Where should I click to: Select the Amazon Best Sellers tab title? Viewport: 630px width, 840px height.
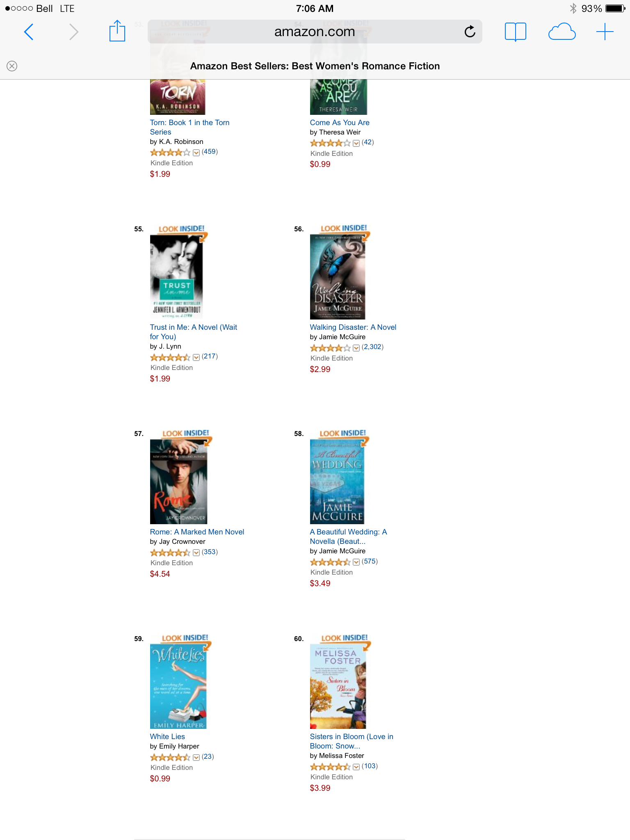pyautogui.click(x=315, y=66)
